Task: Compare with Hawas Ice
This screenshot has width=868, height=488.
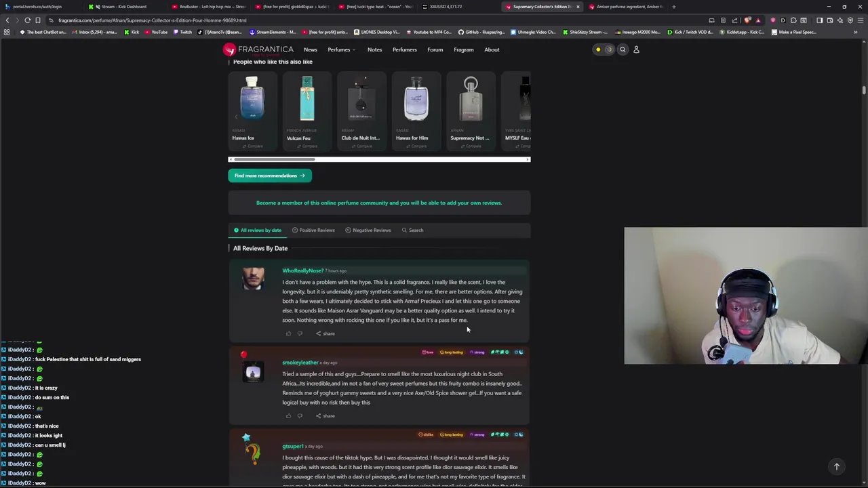Action: (x=252, y=146)
